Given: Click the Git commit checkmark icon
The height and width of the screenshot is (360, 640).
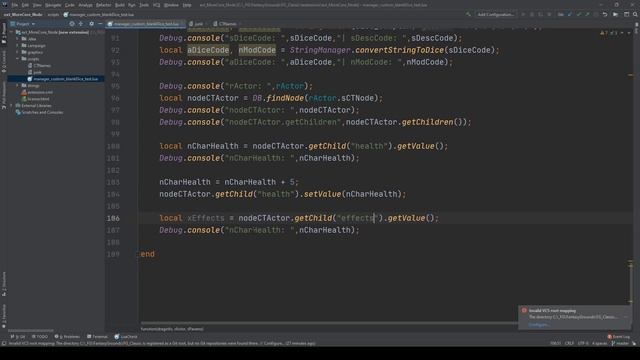Looking at the screenshot, I should (x=579, y=14).
